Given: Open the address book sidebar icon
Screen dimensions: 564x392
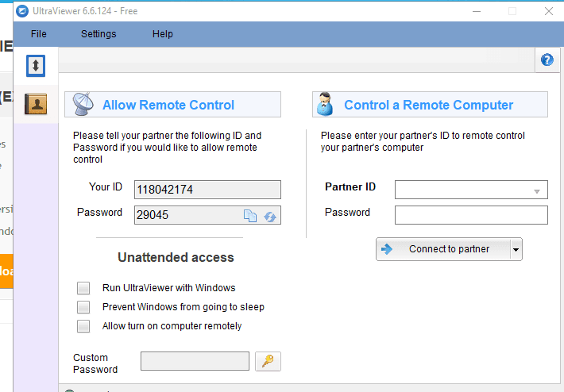Looking at the screenshot, I should point(36,103).
